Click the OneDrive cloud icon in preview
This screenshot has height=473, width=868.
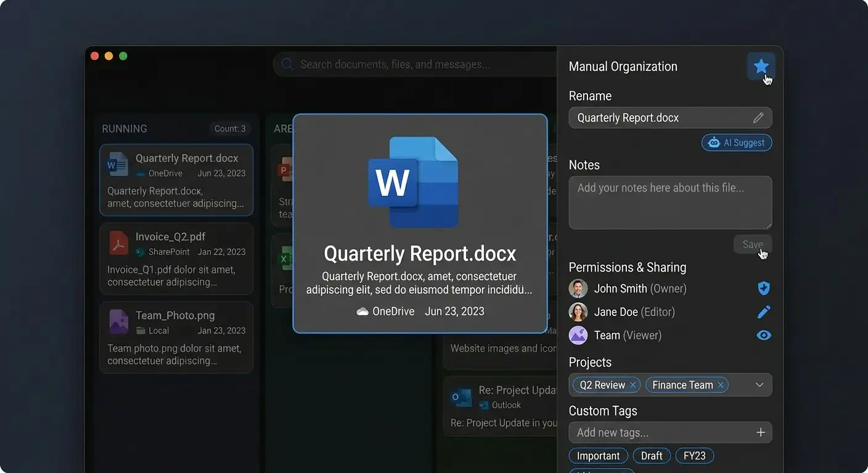(362, 312)
